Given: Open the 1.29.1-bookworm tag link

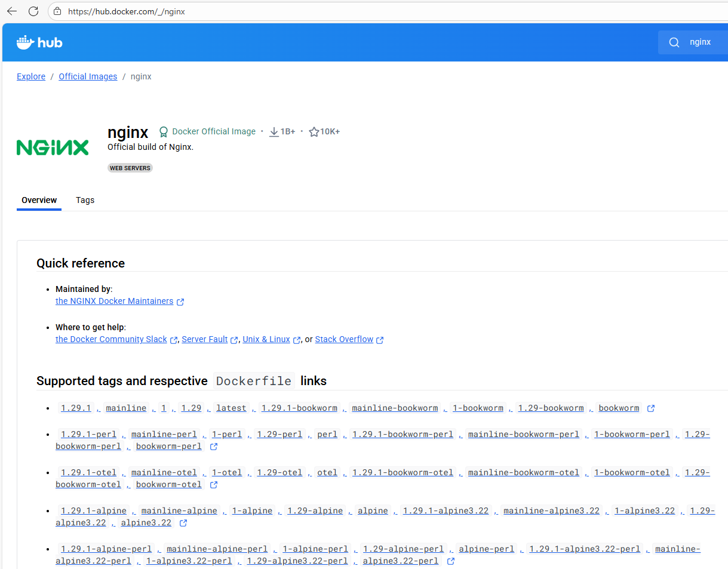Looking at the screenshot, I should 299,408.
